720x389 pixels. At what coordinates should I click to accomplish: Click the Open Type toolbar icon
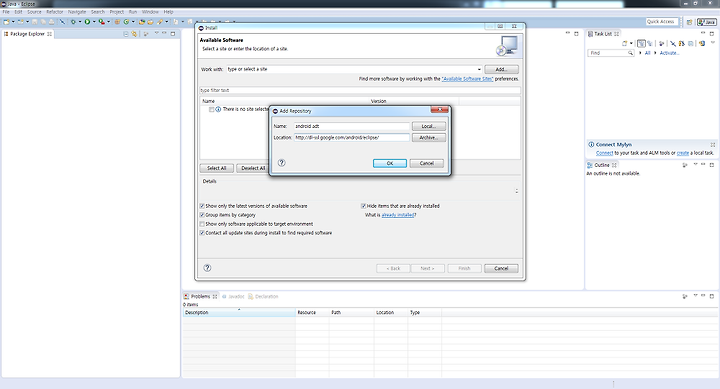click(142, 22)
